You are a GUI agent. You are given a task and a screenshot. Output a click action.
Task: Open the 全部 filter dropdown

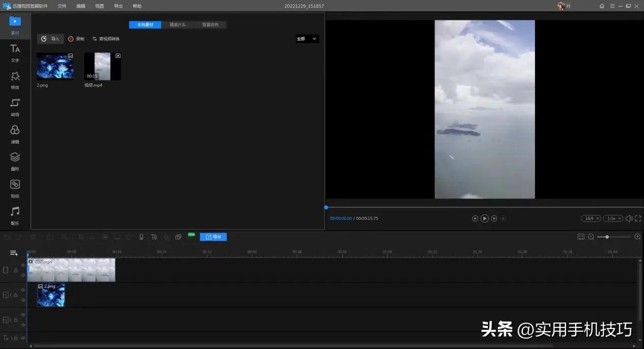coord(306,38)
